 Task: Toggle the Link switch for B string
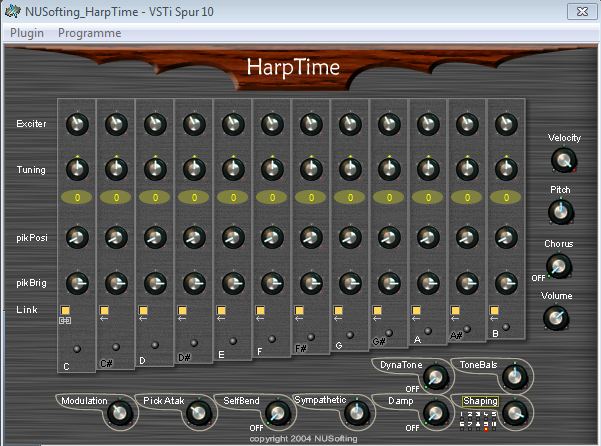[x=494, y=310]
